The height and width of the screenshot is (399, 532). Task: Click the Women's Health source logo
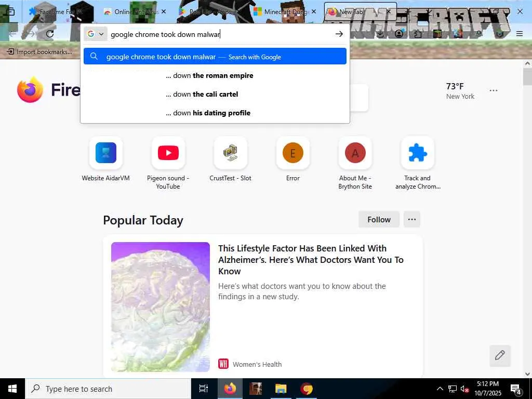pyautogui.click(x=223, y=364)
